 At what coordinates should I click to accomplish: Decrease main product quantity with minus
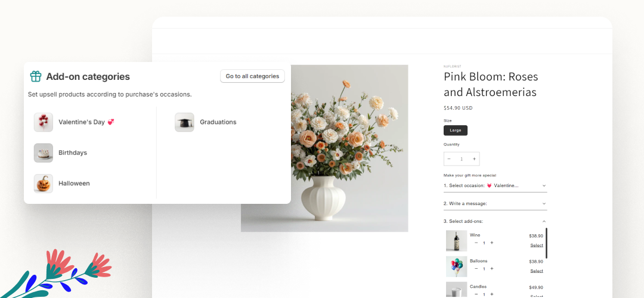pyautogui.click(x=449, y=159)
